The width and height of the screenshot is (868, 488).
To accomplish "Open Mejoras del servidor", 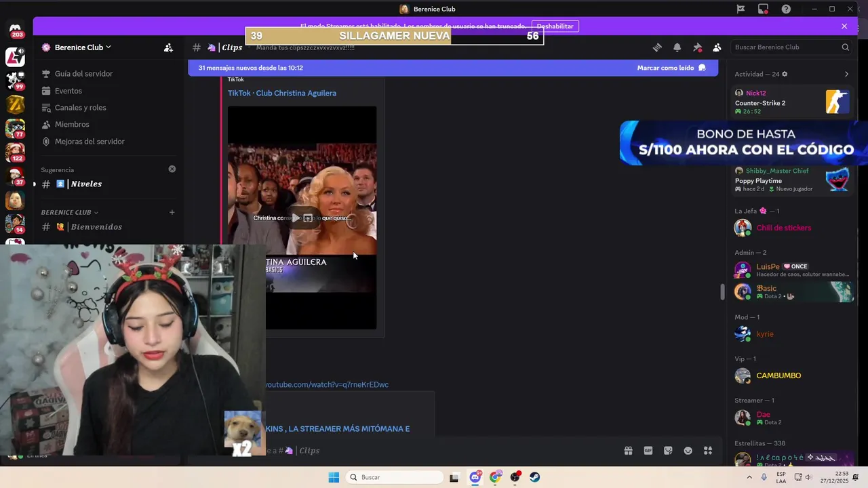I will 107,142.
